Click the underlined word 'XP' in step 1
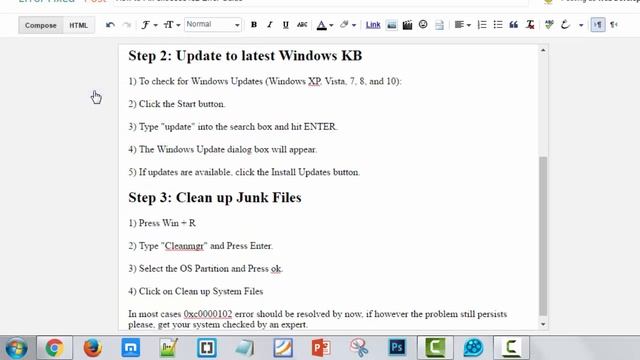This screenshot has width=640, height=360. point(314,81)
